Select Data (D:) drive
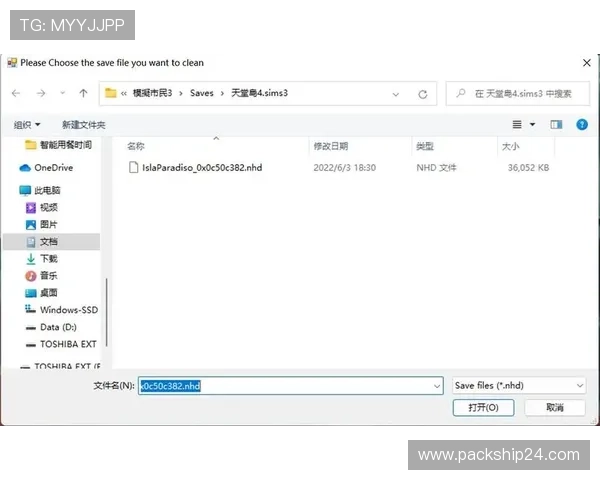The image size is (600, 480). [x=51, y=327]
